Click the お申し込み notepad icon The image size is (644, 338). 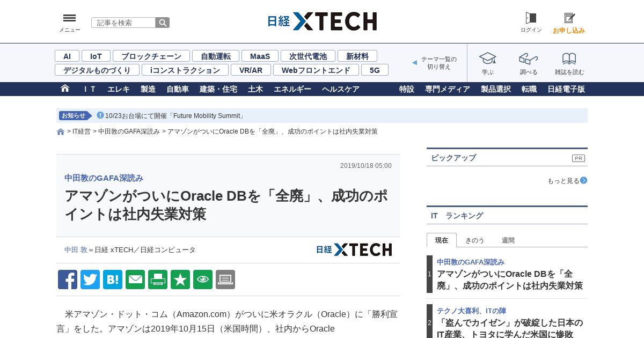(569, 18)
